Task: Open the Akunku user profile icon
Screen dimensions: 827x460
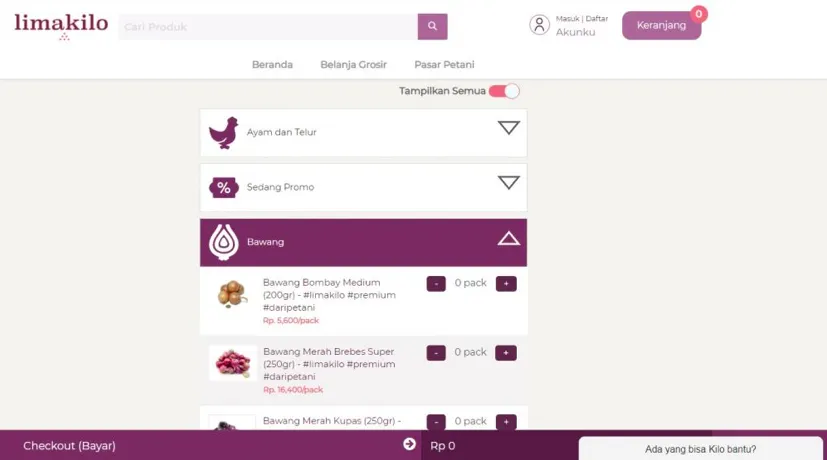Action: tap(539, 25)
